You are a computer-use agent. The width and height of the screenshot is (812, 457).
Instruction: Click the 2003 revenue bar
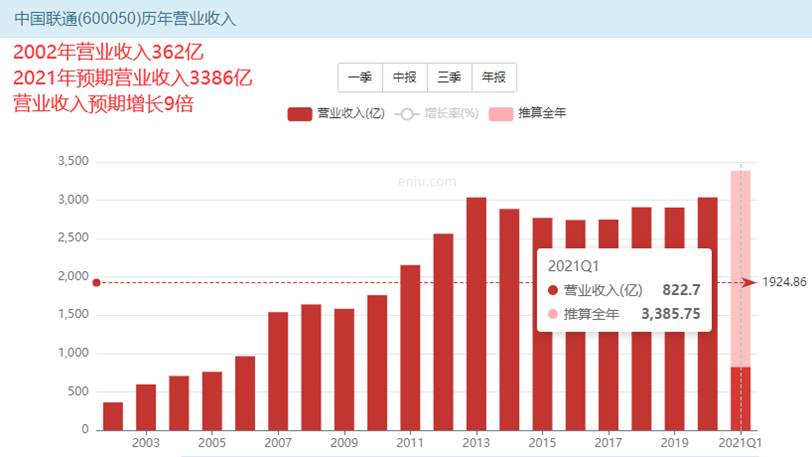tap(146, 407)
